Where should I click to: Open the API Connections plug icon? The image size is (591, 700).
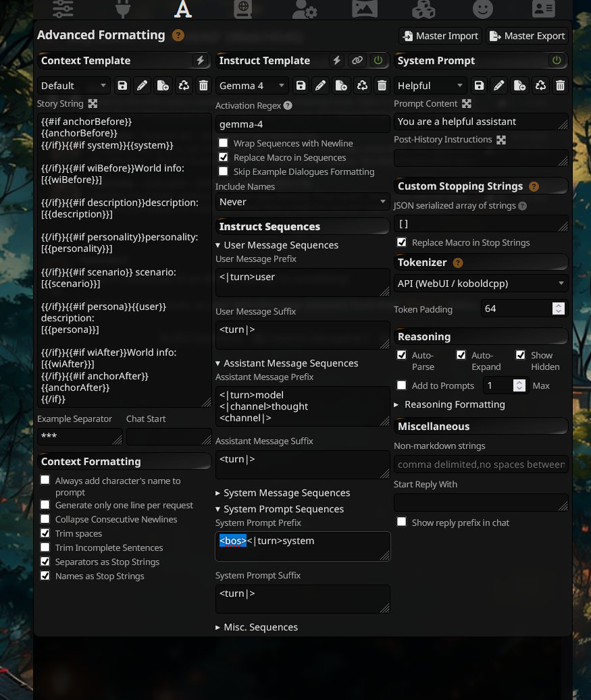123,8
